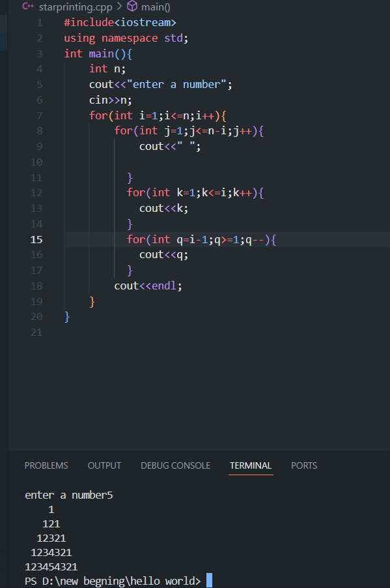390x588 pixels.
Task: Click the 'cout<<q;' statement
Action: pyautogui.click(x=163, y=255)
